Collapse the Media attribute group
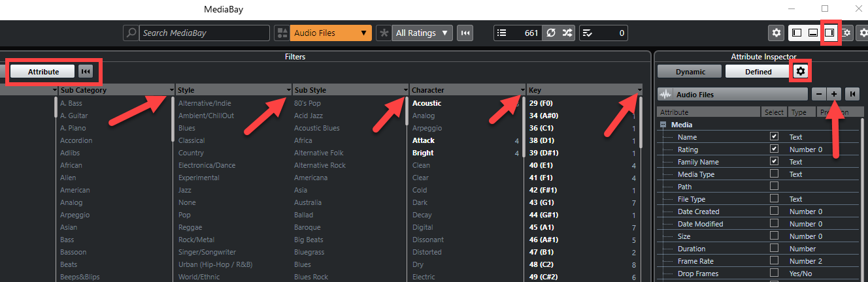Screen dimensions: 868x282 [x=663, y=125]
